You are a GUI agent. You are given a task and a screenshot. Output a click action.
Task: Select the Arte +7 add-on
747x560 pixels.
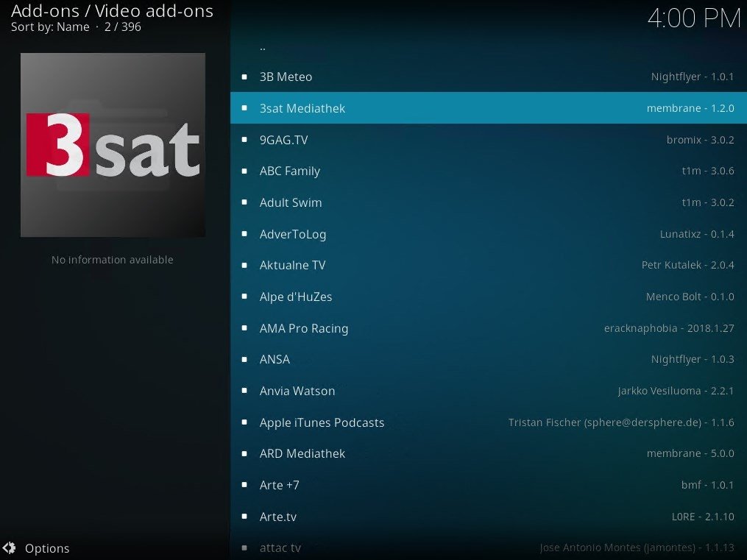tap(489, 485)
